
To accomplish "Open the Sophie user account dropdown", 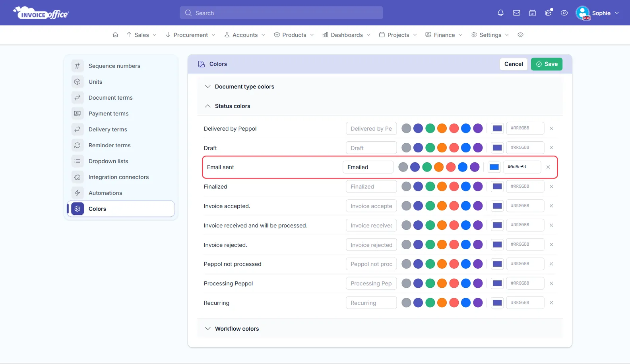I will (597, 13).
